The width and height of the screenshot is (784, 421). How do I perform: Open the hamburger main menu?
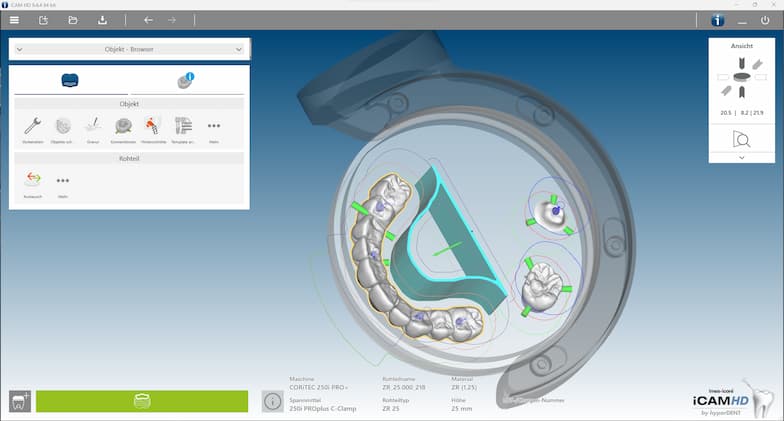(x=15, y=20)
